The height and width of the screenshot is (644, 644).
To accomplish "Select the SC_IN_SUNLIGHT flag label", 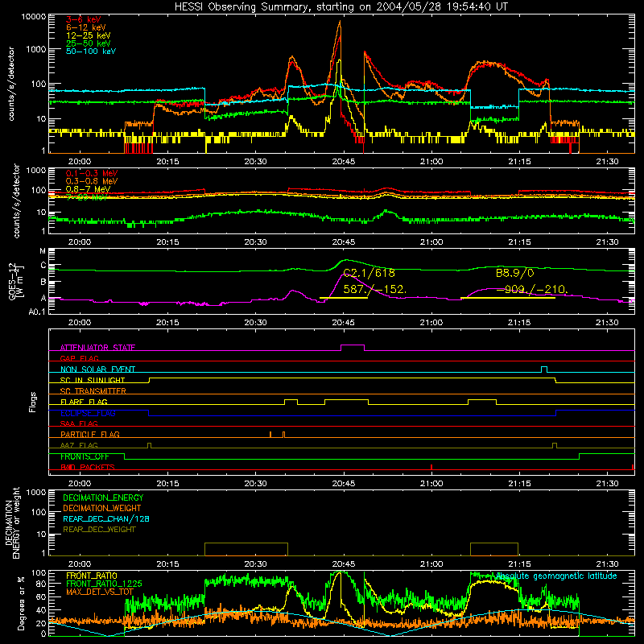I will [x=93, y=380].
